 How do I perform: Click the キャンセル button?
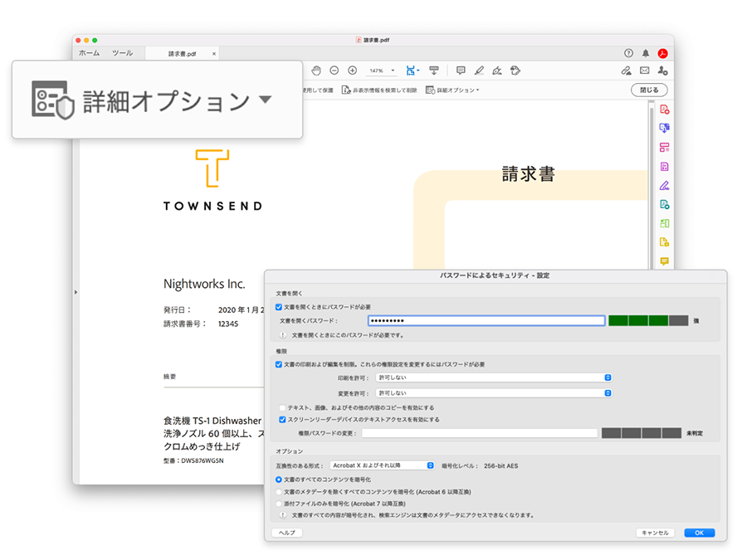(x=655, y=533)
